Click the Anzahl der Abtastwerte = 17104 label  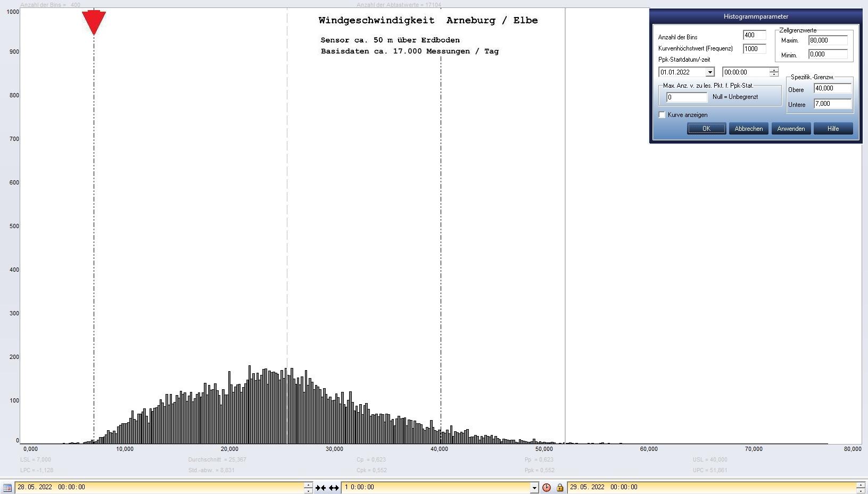(x=399, y=5)
